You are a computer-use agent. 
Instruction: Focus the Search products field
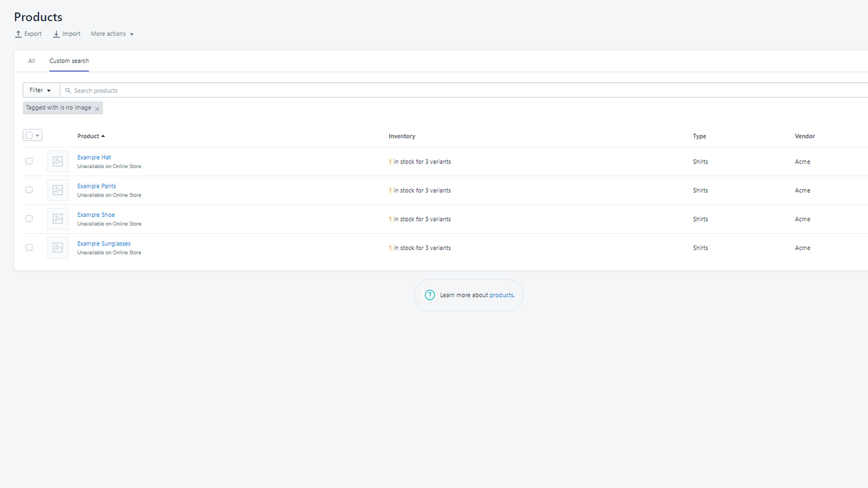464,90
